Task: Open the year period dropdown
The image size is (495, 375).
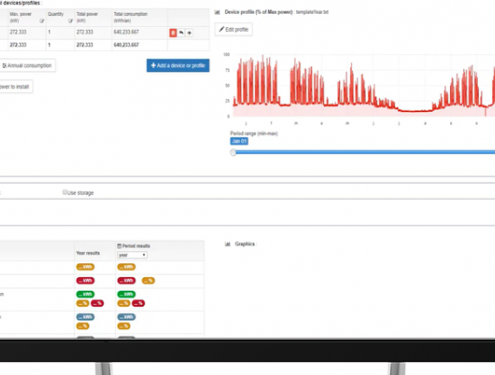Action: click(x=132, y=255)
